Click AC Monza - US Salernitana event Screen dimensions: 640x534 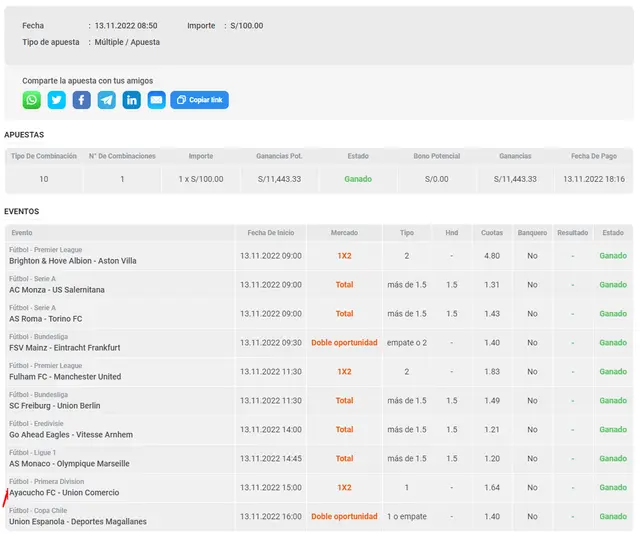tap(57, 290)
